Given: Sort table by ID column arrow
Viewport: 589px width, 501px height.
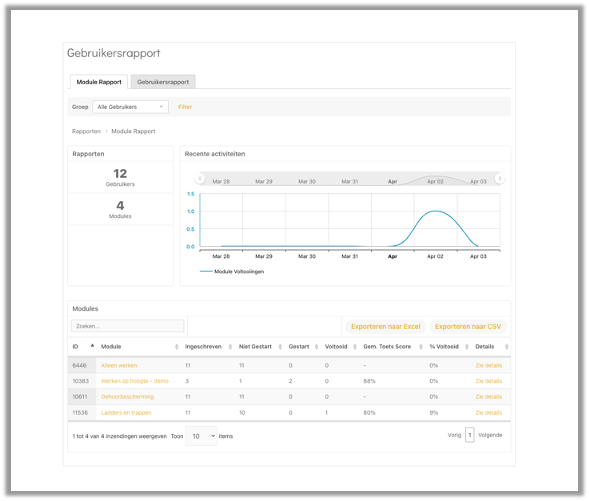Looking at the screenshot, I should (x=92, y=346).
